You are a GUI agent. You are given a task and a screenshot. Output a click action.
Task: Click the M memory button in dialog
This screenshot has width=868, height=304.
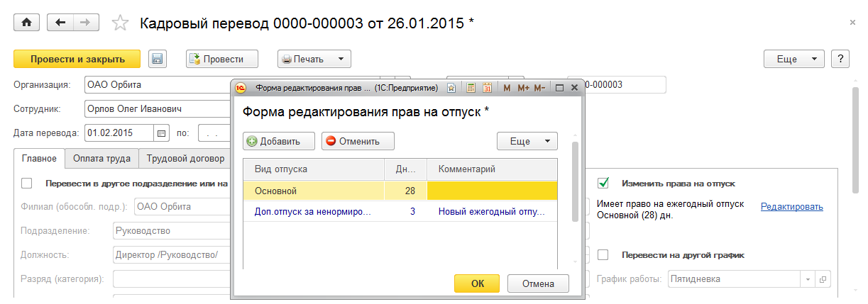pos(507,88)
